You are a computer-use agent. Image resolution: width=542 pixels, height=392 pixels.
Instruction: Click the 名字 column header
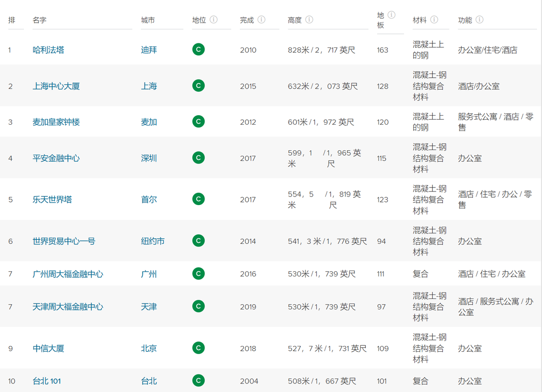coord(40,20)
